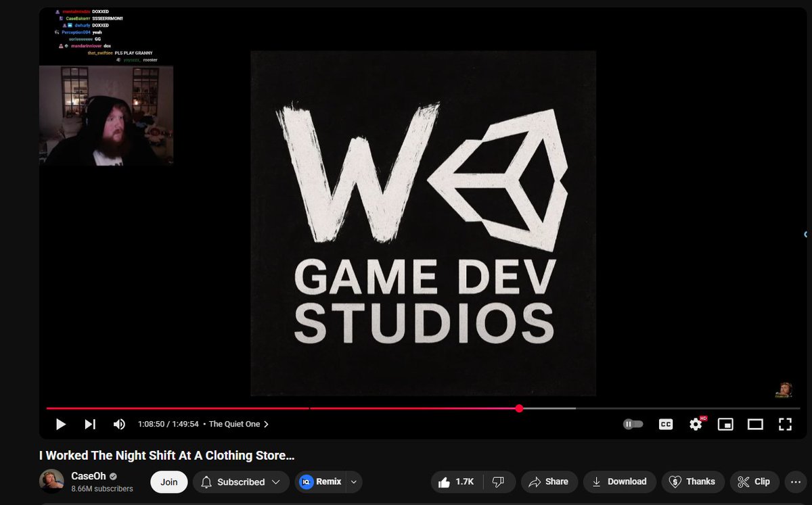Dislike the video
Image resolution: width=812 pixels, height=505 pixels.
pyautogui.click(x=499, y=481)
